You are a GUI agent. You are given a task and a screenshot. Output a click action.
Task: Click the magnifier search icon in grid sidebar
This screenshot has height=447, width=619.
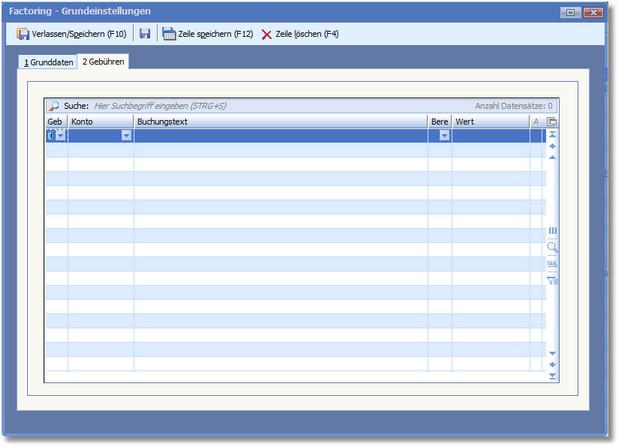[x=552, y=247]
